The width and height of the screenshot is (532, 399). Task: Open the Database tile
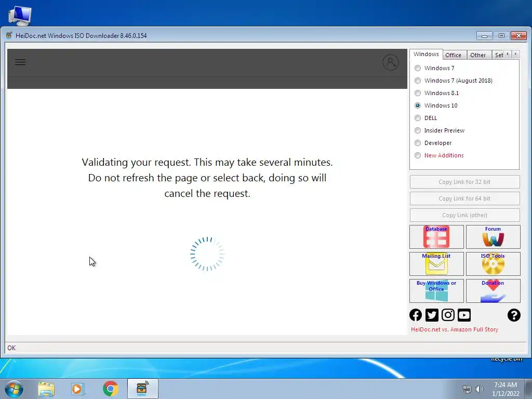point(436,237)
